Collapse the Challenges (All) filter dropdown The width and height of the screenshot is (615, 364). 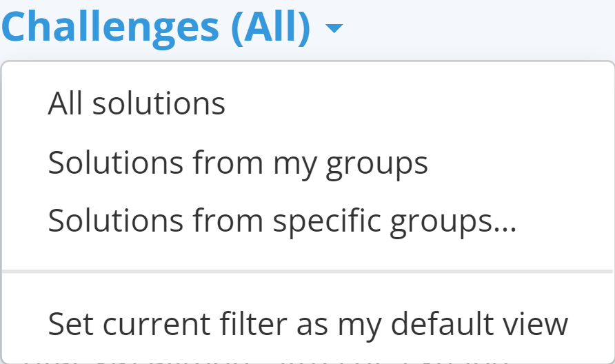333,29
